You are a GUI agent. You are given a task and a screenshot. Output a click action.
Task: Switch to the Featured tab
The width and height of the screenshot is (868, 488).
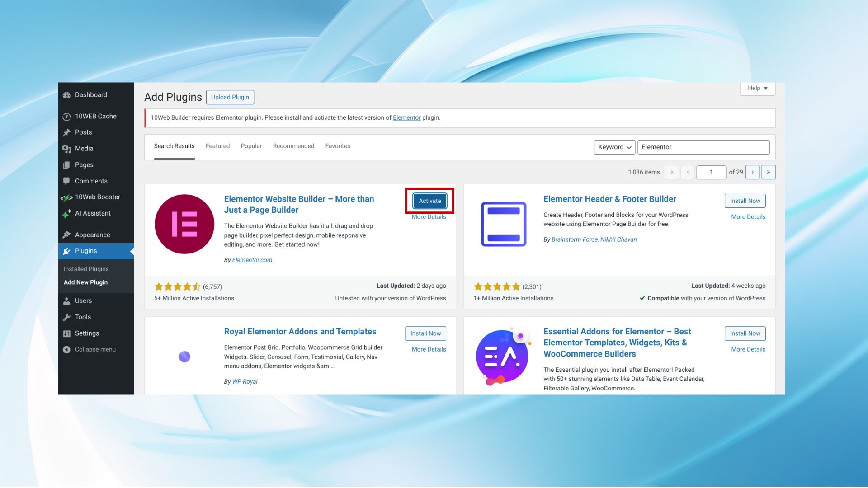click(x=217, y=146)
